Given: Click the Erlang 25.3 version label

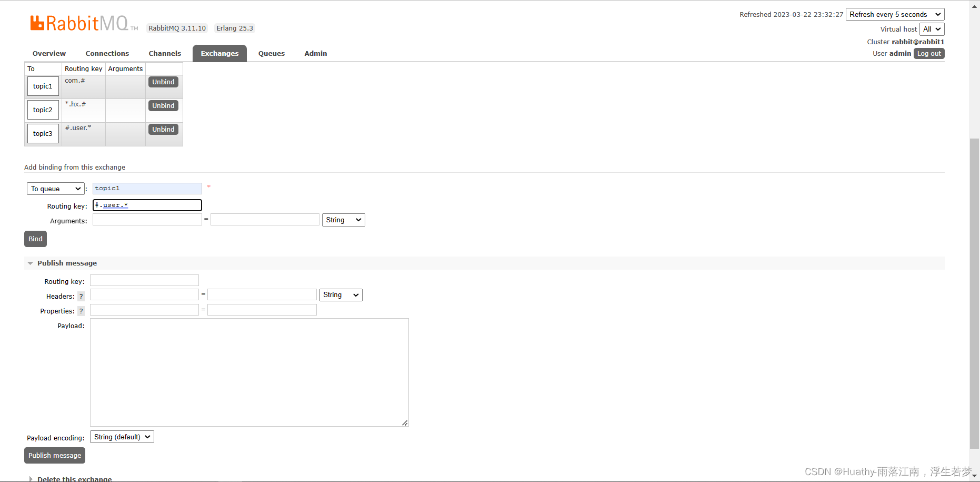Looking at the screenshot, I should (x=235, y=28).
